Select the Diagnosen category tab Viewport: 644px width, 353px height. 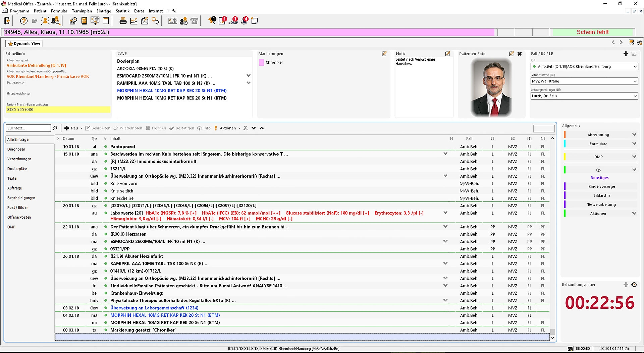[x=16, y=149]
